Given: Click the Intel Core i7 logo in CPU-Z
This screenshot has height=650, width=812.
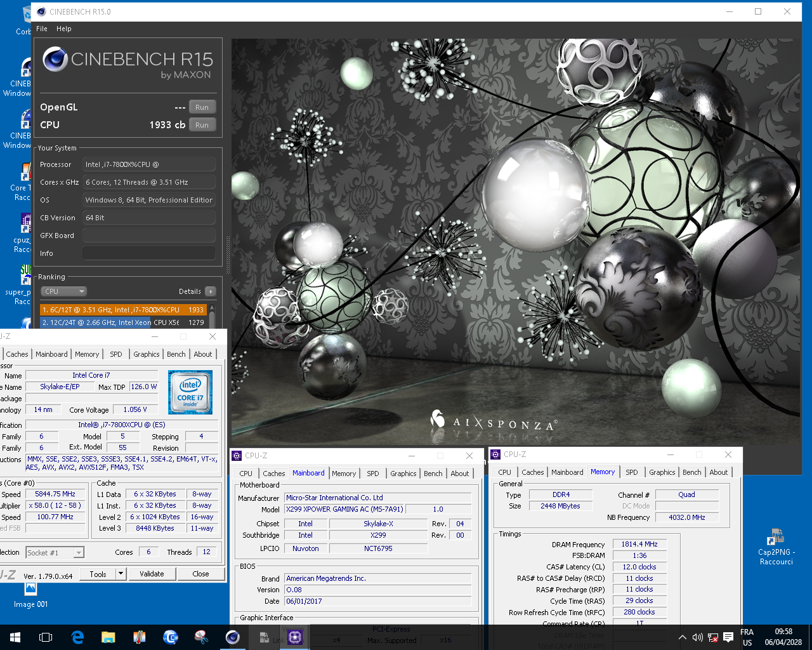Looking at the screenshot, I should pyautogui.click(x=190, y=393).
